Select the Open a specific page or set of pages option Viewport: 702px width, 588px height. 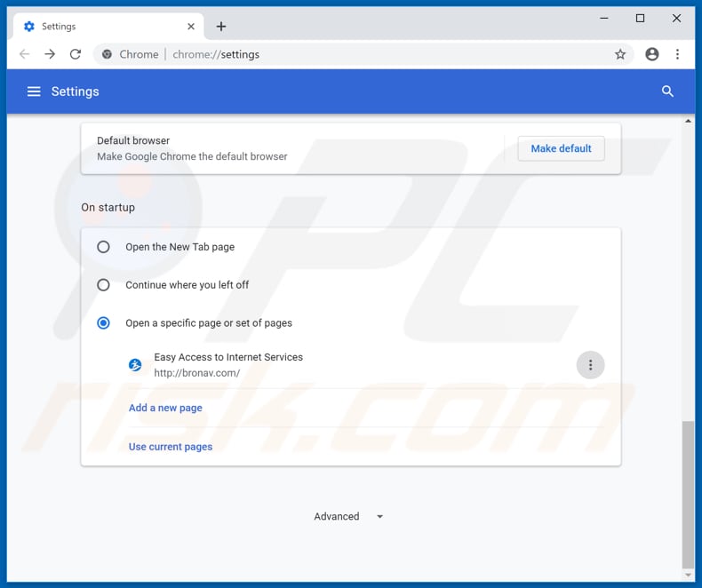pyautogui.click(x=104, y=323)
